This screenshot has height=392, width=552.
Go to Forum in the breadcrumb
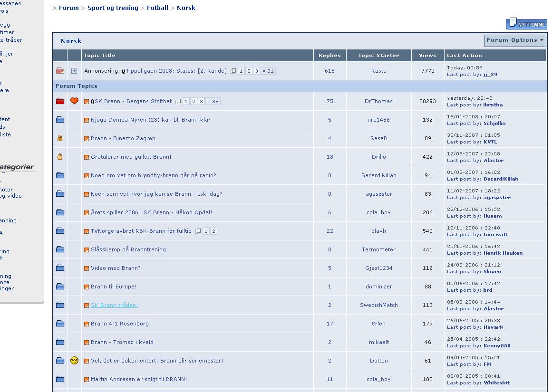tap(68, 8)
